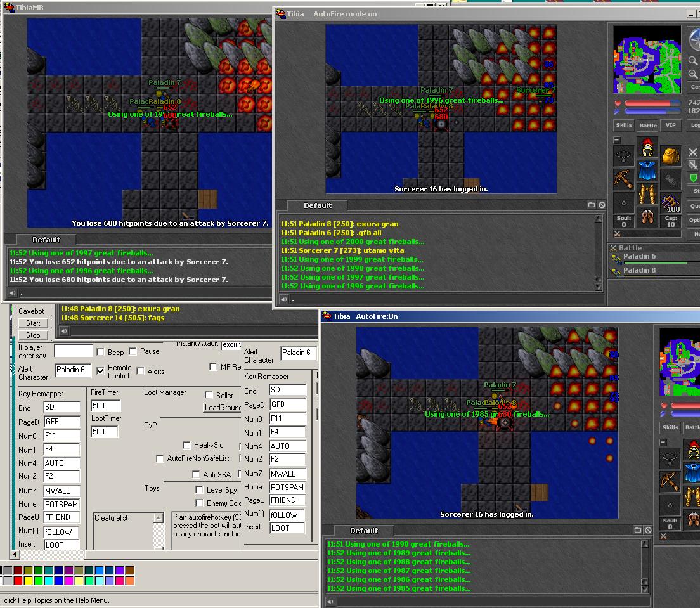Enable the Alerts checkbox
Image resolution: width=700 pixels, height=608 pixels.
tap(140, 371)
